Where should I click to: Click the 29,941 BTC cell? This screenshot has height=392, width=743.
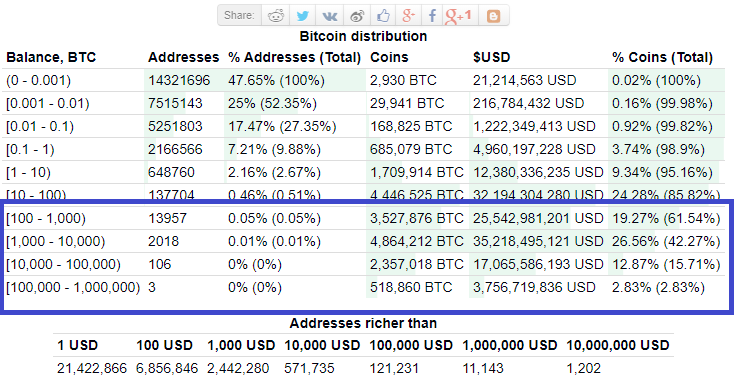(x=407, y=103)
